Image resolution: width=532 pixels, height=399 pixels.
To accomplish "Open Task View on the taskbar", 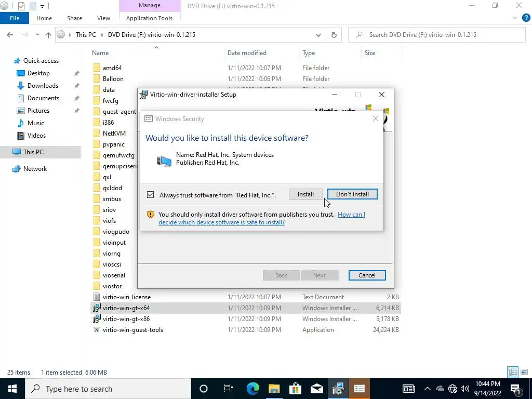I will point(229,389).
